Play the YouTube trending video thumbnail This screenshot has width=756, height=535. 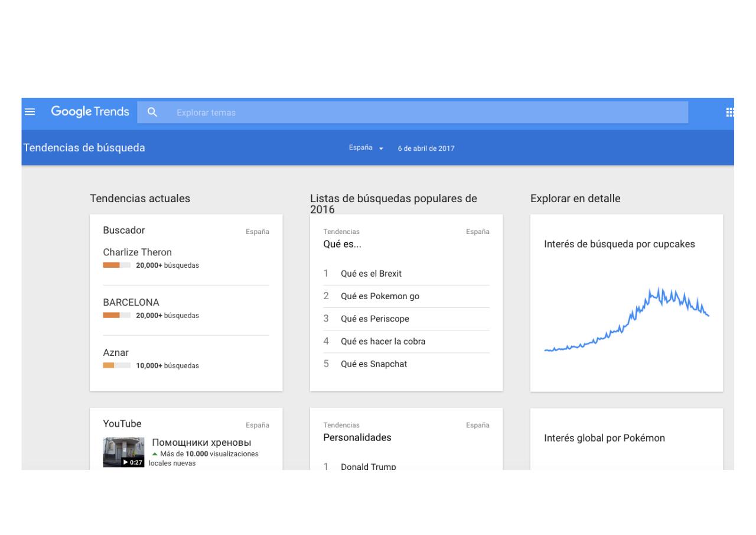point(123,452)
